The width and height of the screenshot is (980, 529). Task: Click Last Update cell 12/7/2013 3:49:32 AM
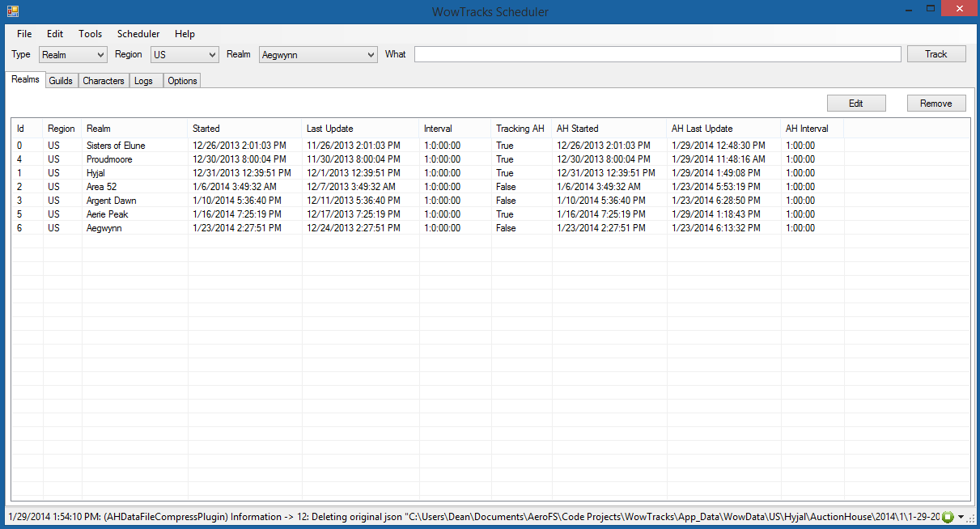click(x=351, y=187)
